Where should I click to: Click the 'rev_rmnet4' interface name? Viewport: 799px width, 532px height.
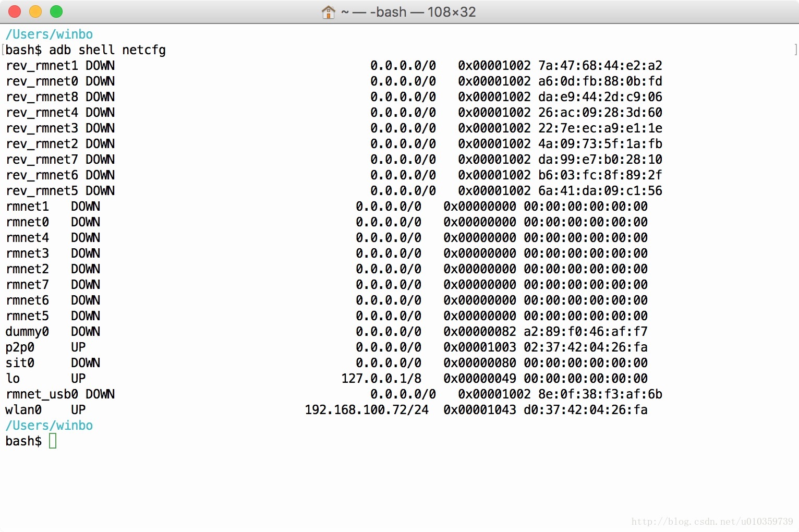point(42,113)
